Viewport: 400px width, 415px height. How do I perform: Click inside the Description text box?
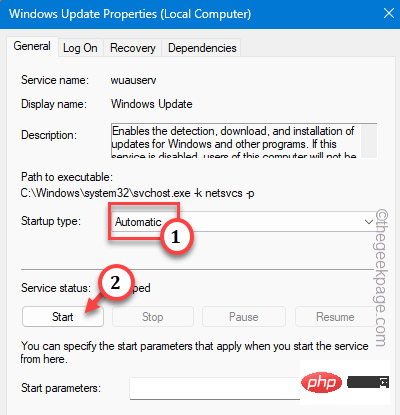click(x=236, y=140)
